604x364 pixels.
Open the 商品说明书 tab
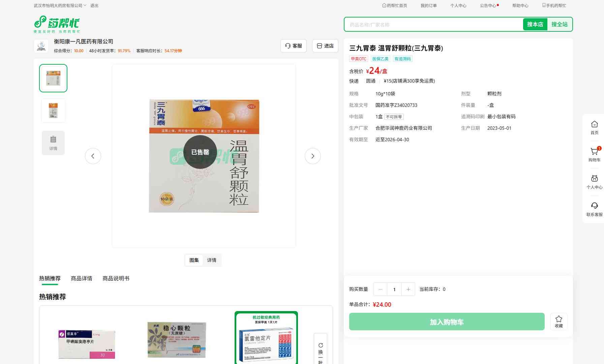[x=116, y=278]
